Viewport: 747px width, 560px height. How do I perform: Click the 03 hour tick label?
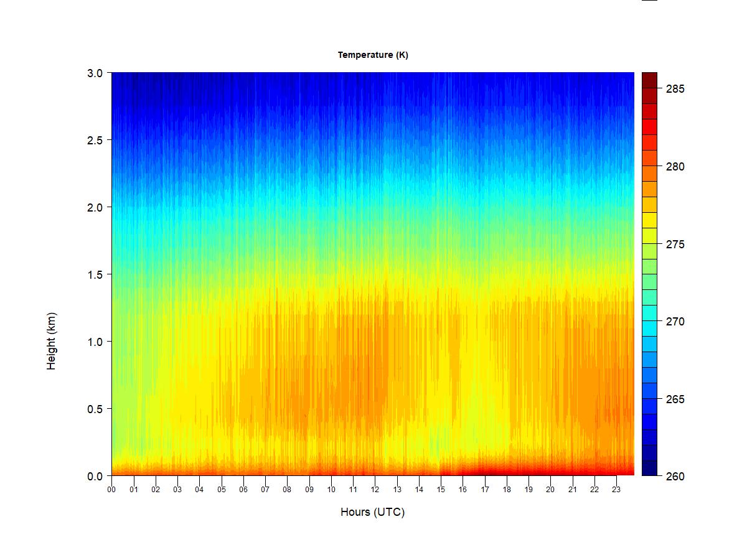(177, 490)
